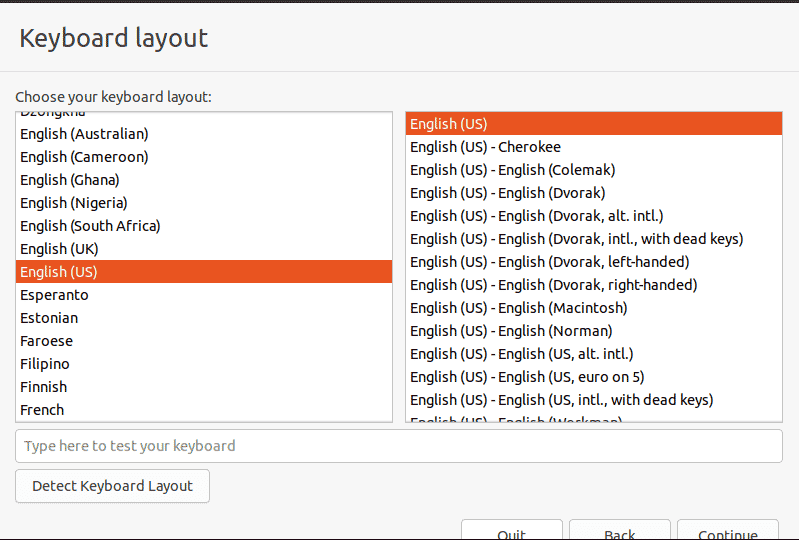799x540 pixels.
Task: Choose English (Colemak) variant
Action: pyautogui.click(x=594, y=170)
